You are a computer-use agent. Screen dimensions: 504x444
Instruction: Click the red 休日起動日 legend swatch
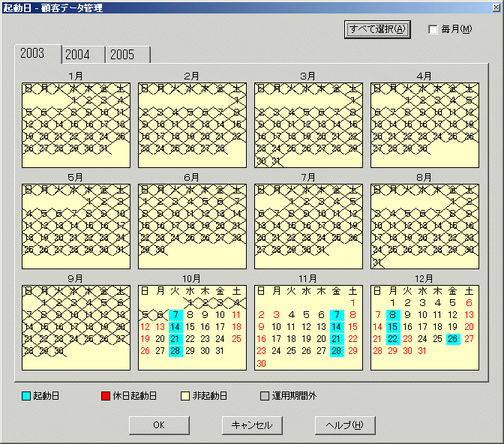coord(104,395)
